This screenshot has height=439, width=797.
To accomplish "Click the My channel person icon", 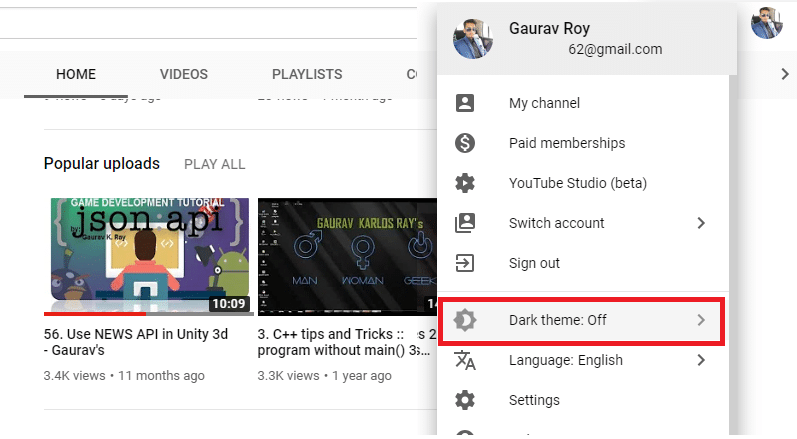I will pos(465,103).
